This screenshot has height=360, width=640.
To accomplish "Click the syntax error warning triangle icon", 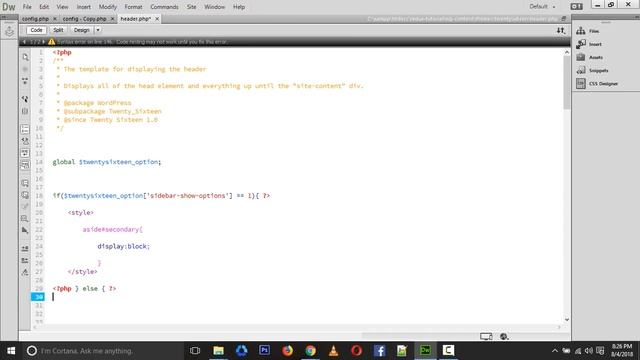I will [x=51, y=42].
